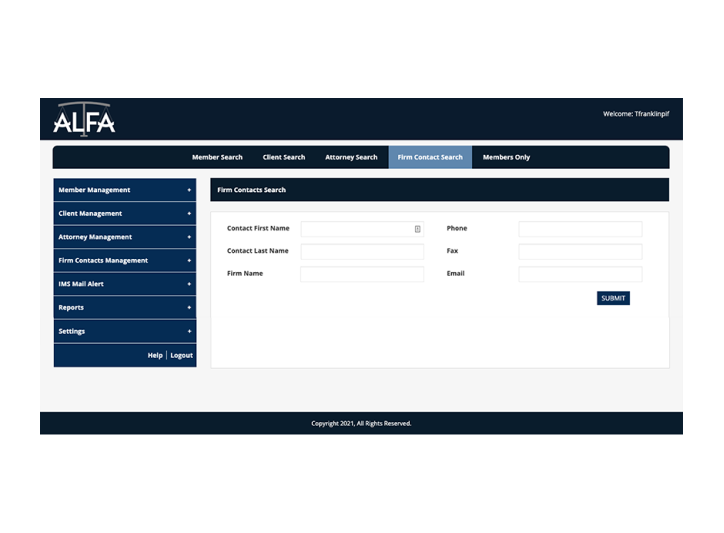This screenshot has height=533, width=724.
Task: Click the Submit button
Action: (x=613, y=298)
